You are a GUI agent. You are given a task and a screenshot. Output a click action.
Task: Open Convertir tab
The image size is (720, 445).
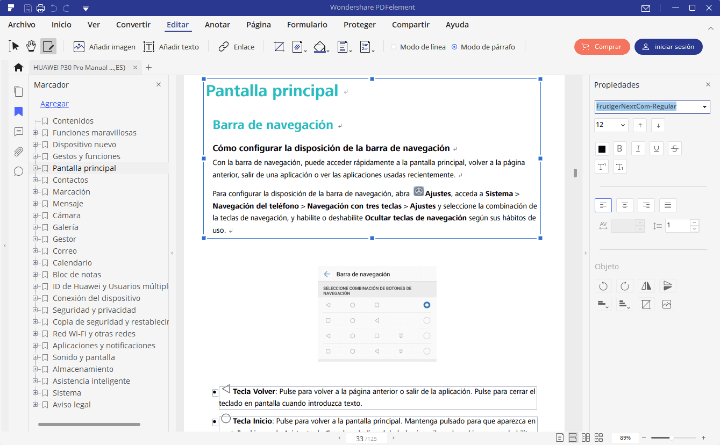tap(133, 25)
